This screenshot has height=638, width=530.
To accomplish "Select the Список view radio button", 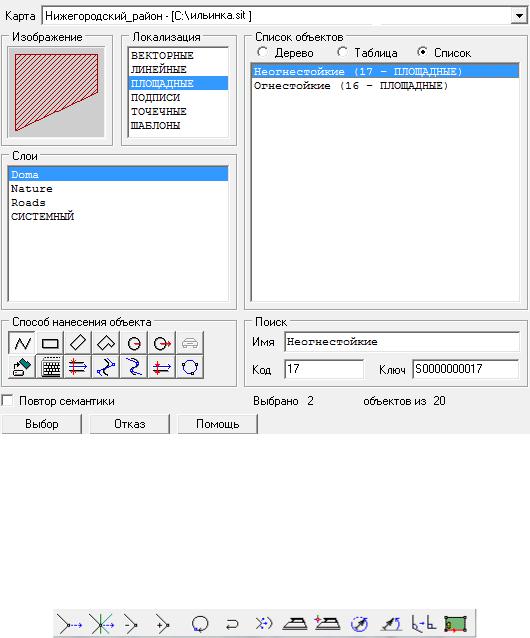I will (422, 52).
